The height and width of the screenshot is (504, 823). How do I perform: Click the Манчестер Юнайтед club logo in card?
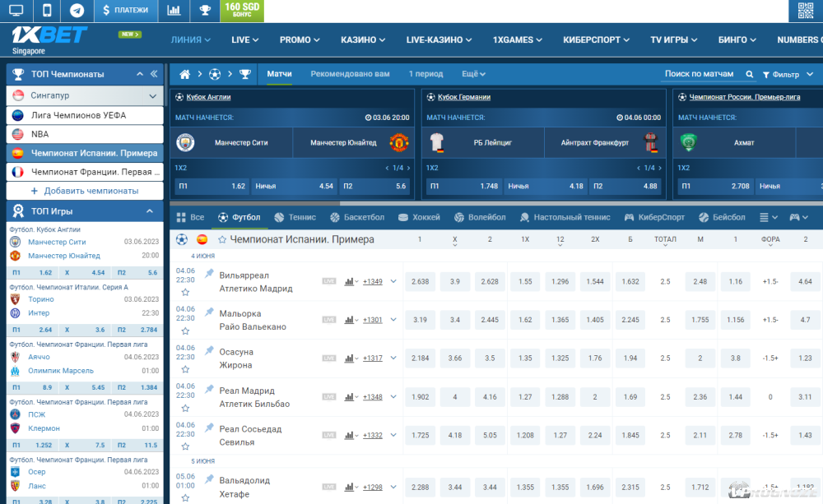[x=399, y=143]
